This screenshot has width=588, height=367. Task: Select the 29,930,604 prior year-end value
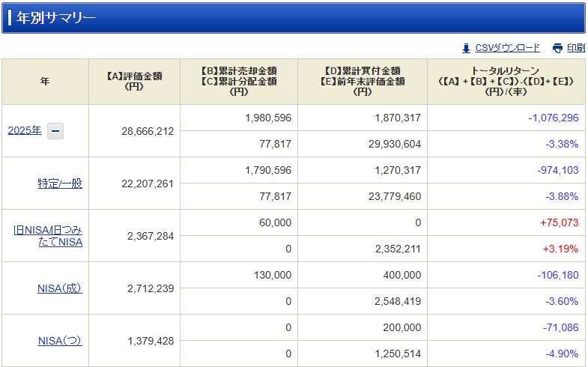[x=395, y=144]
